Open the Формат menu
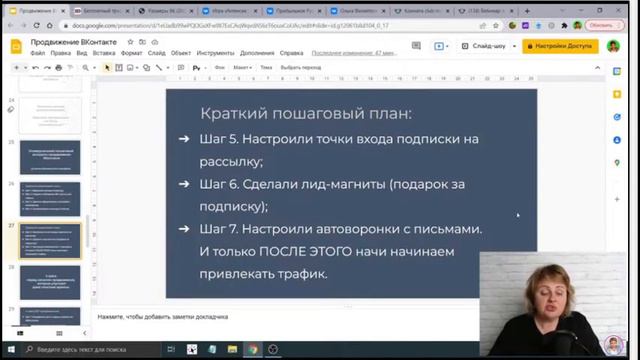 (131, 53)
